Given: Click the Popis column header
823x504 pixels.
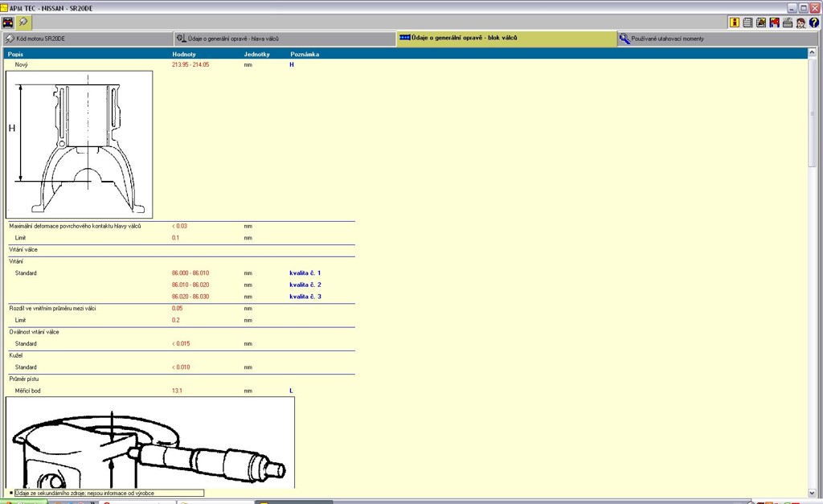Looking at the screenshot, I should pyautogui.click(x=16, y=54).
